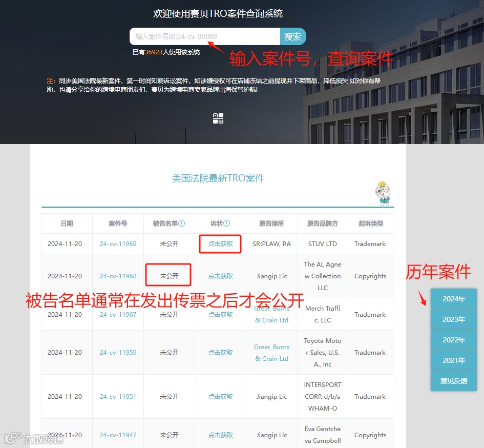Open case number 24-cv-11947
The image size is (484, 448).
point(118,435)
